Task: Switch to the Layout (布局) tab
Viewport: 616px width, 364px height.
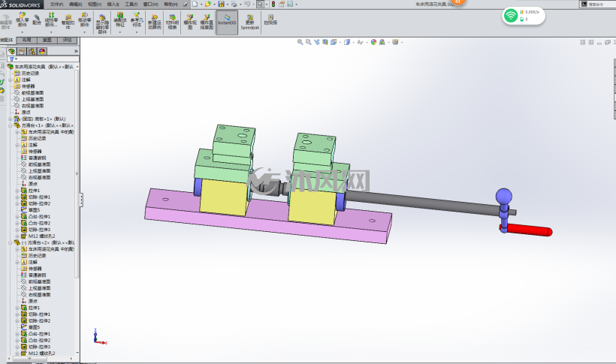Action: [27, 40]
